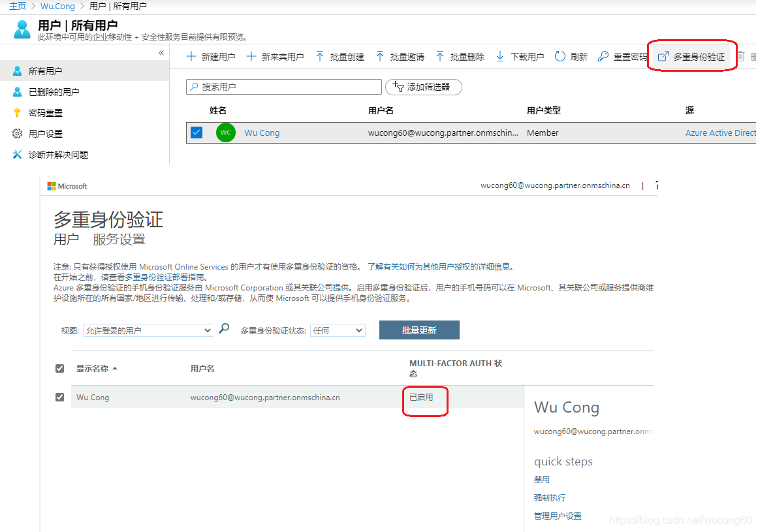This screenshot has height=532, width=758.
Task: Click the 下载用户 download icon
Action: [x=500, y=57]
